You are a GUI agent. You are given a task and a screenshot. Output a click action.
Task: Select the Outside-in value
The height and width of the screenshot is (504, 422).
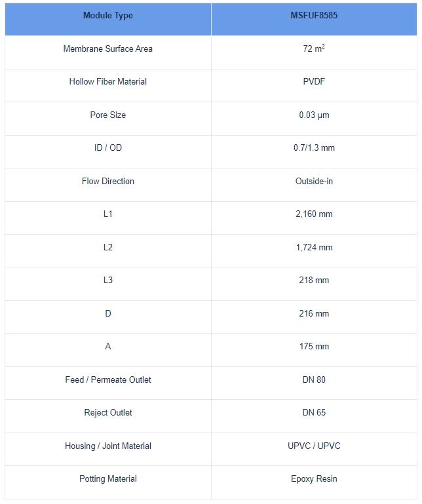coord(314,182)
